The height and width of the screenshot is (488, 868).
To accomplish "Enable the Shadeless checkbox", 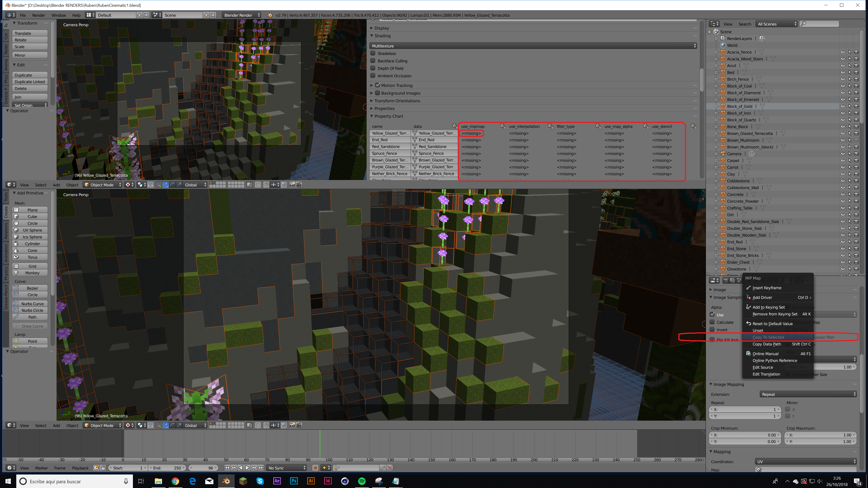I will pos(373,53).
